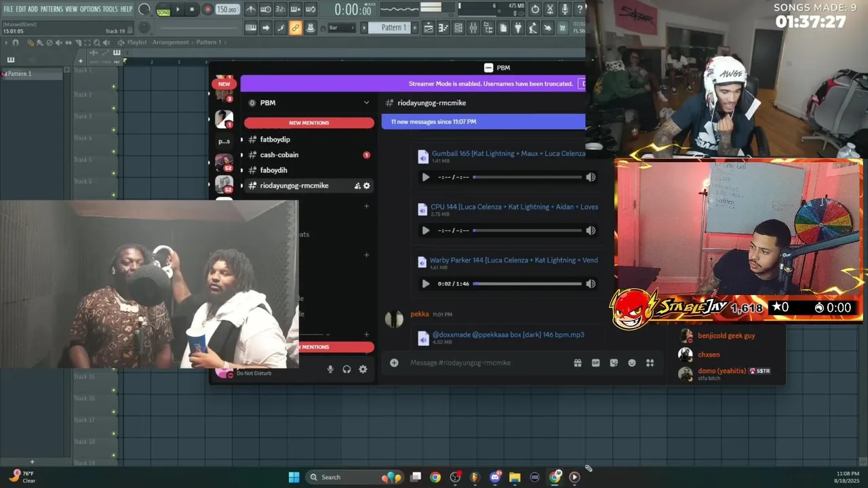Toggle loop recording

point(311,9)
